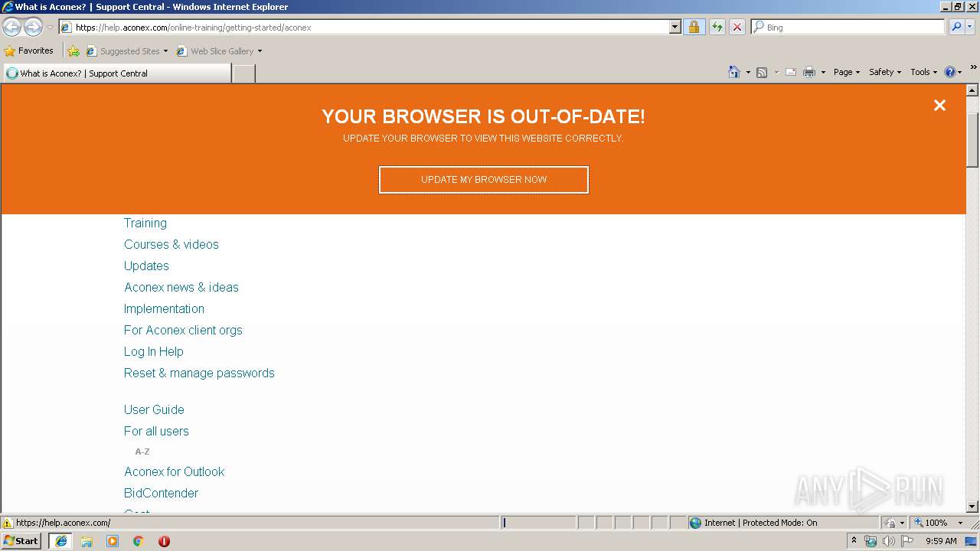Expand the Suggested Sites dropdown
Viewport: 980px width, 551px height.
click(x=165, y=51)
